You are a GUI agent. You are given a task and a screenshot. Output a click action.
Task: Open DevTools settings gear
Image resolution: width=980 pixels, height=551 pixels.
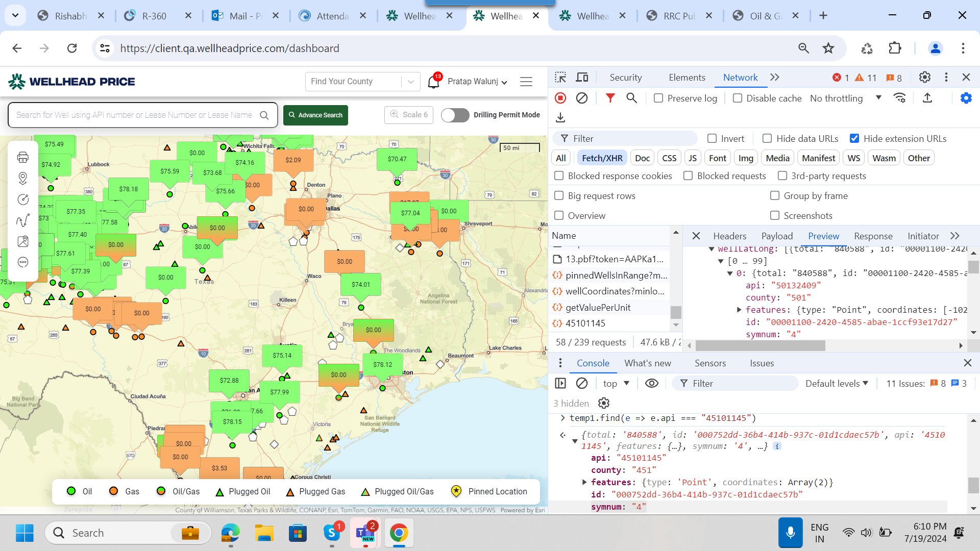(924, 78)
